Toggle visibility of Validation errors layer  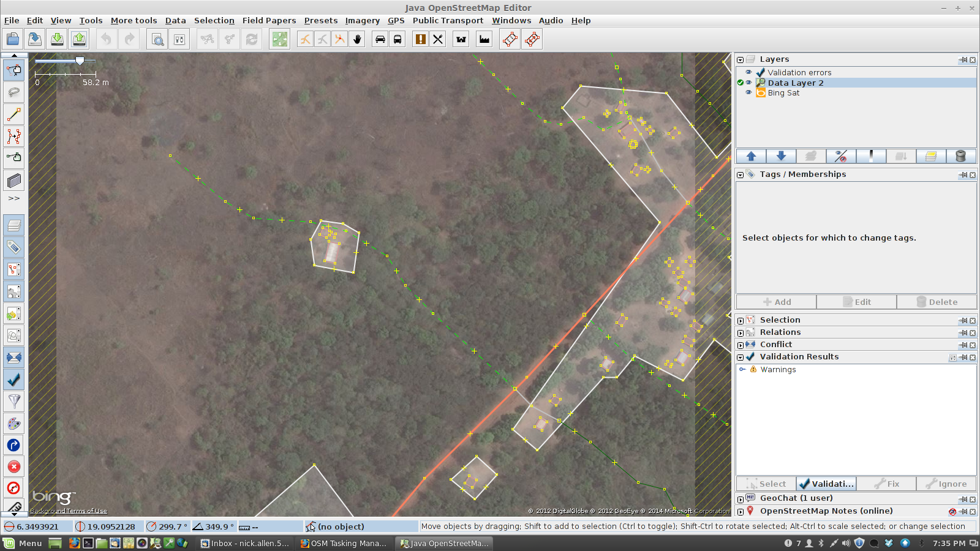[x=748, y=72]
